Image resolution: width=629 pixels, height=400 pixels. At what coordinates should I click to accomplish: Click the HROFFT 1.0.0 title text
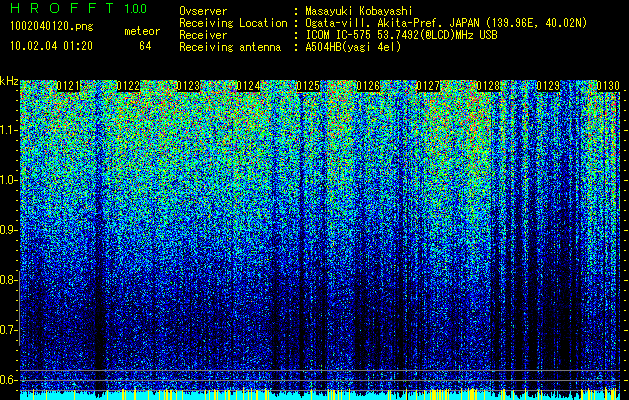[x=79, y=8]
